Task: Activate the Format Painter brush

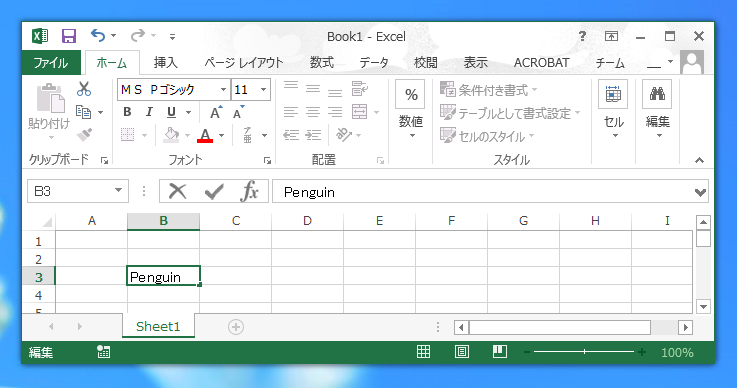Action: pos(85,135)
